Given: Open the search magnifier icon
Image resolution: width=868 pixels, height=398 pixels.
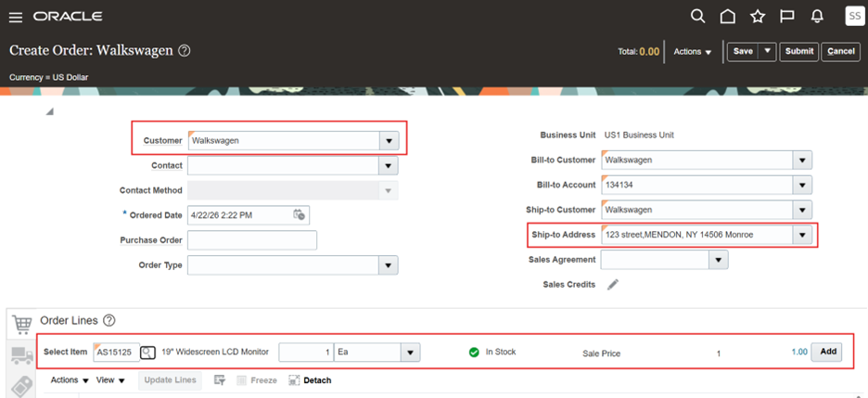Looking at the screenshot, I should click(698, 17).
